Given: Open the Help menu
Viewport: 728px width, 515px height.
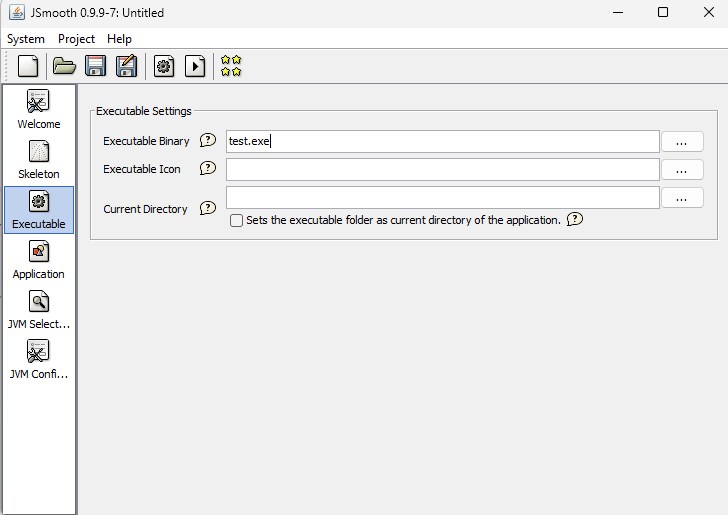Looking at the screenshot, I should pyautogui.click(x=119, y=39).
